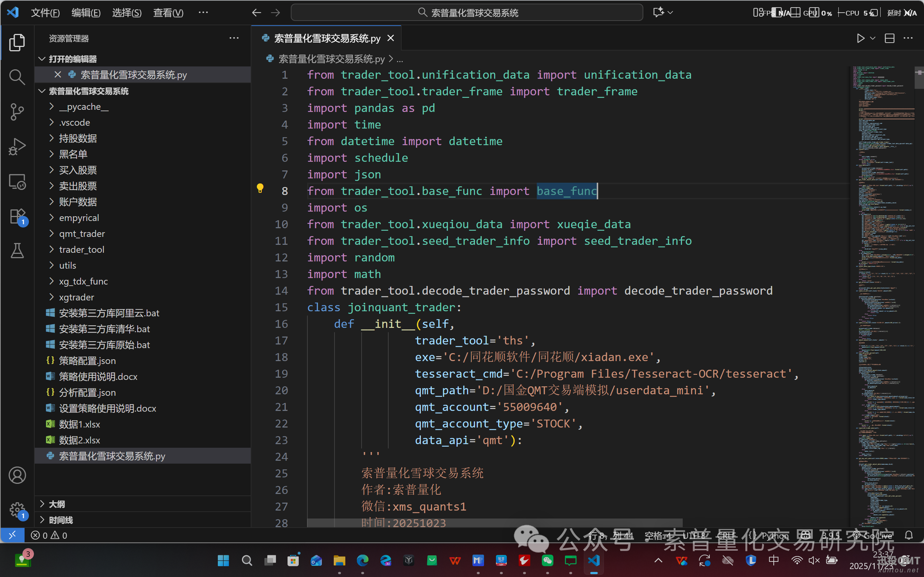Open the 文件(F) menu
This screenshot has width=924, height=577.
[45, 13]
